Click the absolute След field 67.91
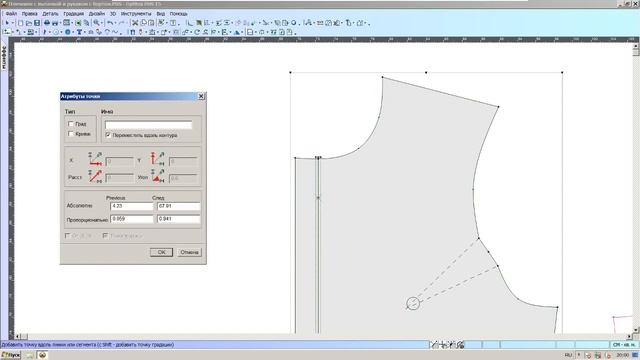Viewport: 640px width, 360px height. point(179,206)
